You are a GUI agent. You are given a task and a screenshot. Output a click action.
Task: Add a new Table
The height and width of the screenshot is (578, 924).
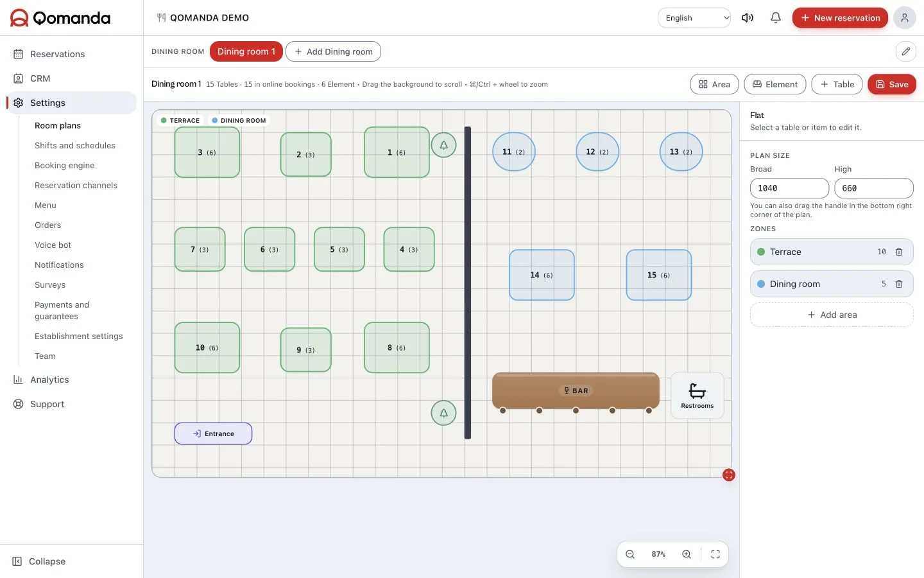click(x=837, y=84)
